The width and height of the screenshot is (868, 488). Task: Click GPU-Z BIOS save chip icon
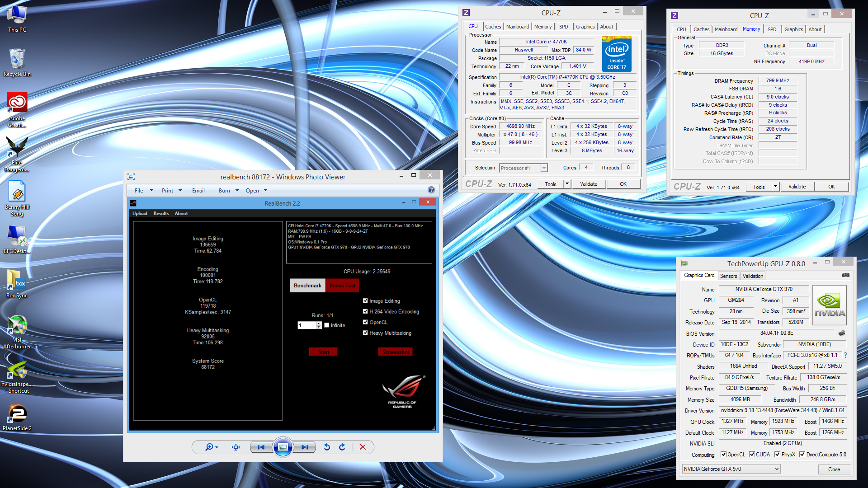[842, 333]
